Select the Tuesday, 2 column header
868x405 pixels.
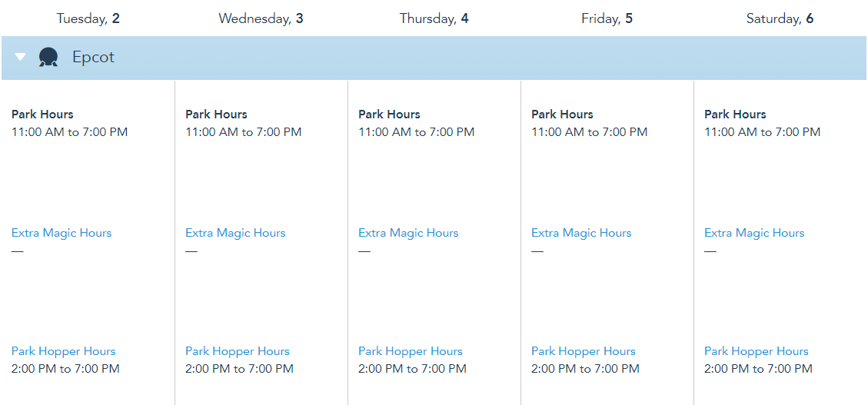[x=88, y=18]
